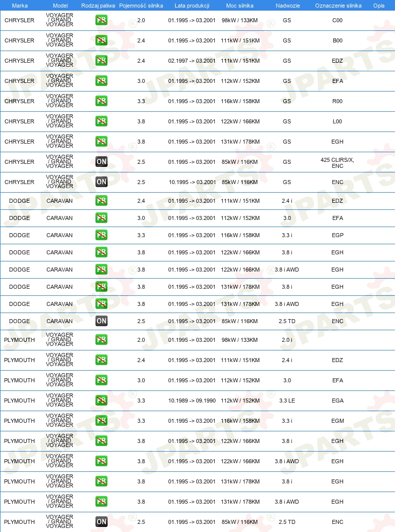
Task: Click the Oznaczenie silnika column header
Action: click(338, 6)
